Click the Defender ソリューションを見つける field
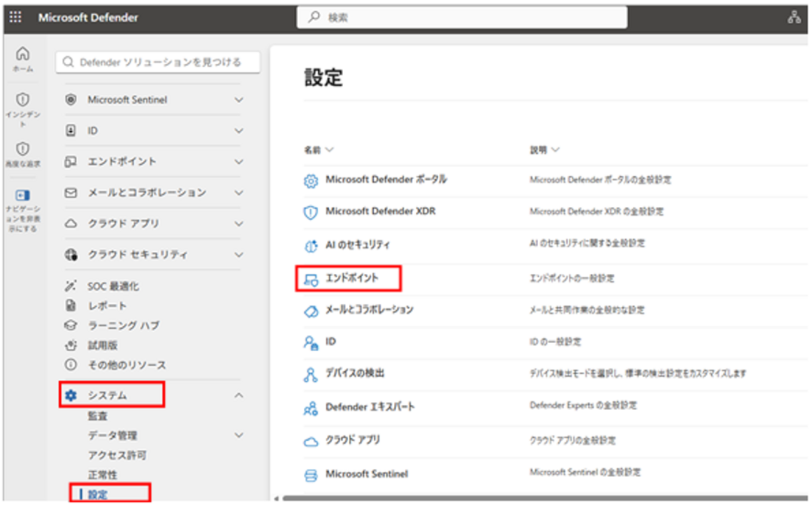 pos(158,62)
